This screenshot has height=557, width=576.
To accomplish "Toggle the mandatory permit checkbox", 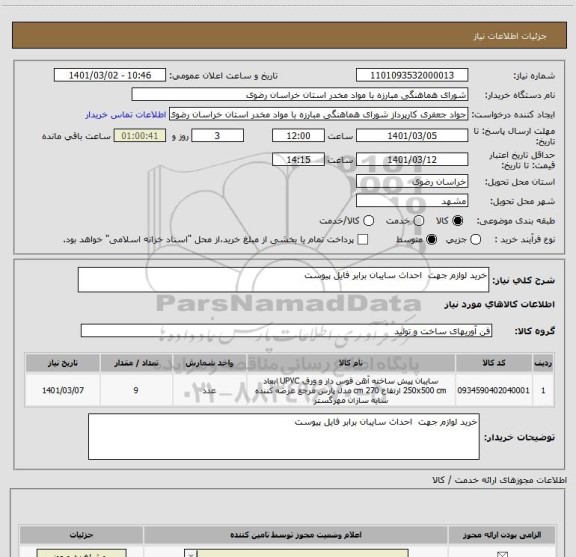I will [x=502, y=554].
